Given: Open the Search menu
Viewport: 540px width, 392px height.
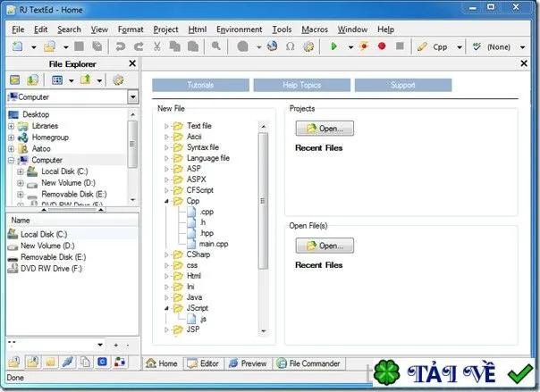Looking at the screenshot, I should pyautogui.click(x=69, y=29).
